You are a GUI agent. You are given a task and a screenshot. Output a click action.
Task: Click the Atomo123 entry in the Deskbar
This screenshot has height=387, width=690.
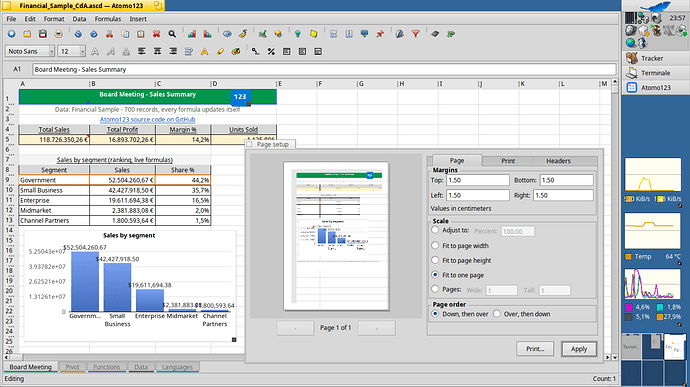[x=656, y=87]
